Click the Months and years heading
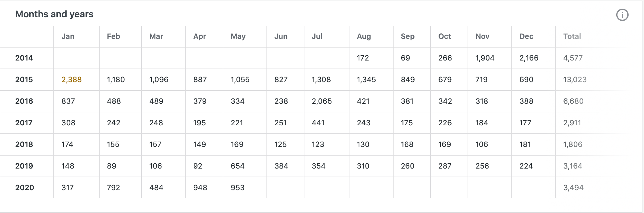The width and height of the screenshot is (644, 213). coord(54,14)
